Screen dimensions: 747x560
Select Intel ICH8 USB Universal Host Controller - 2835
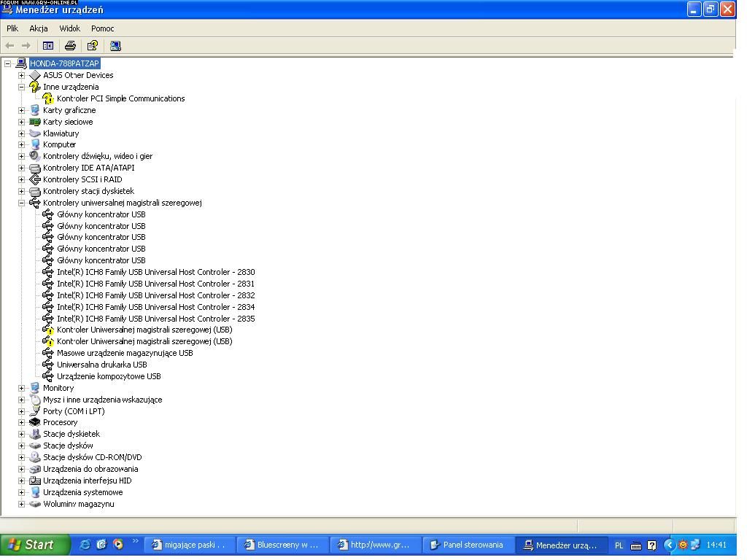[x=156, y=319]
